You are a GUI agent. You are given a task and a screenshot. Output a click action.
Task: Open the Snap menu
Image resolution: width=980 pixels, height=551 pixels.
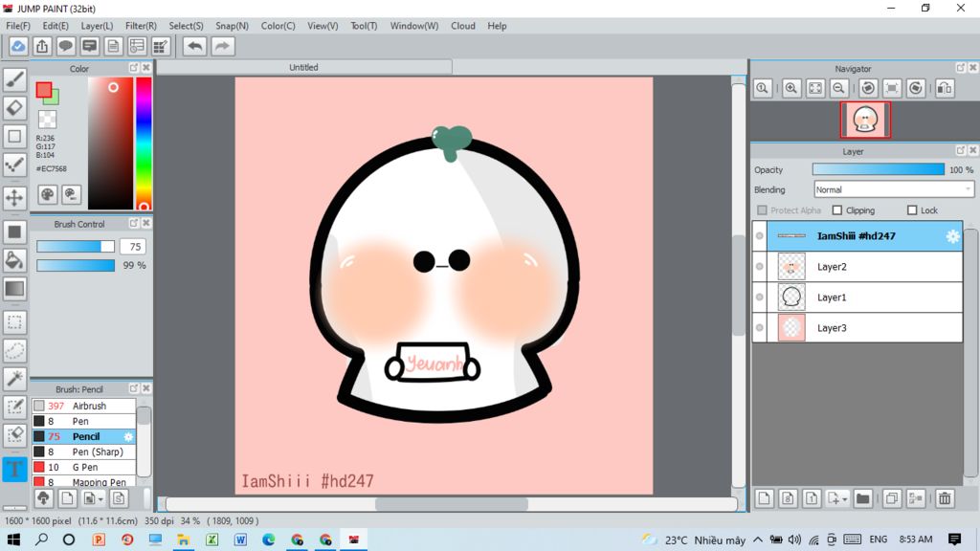click(232, 26)
